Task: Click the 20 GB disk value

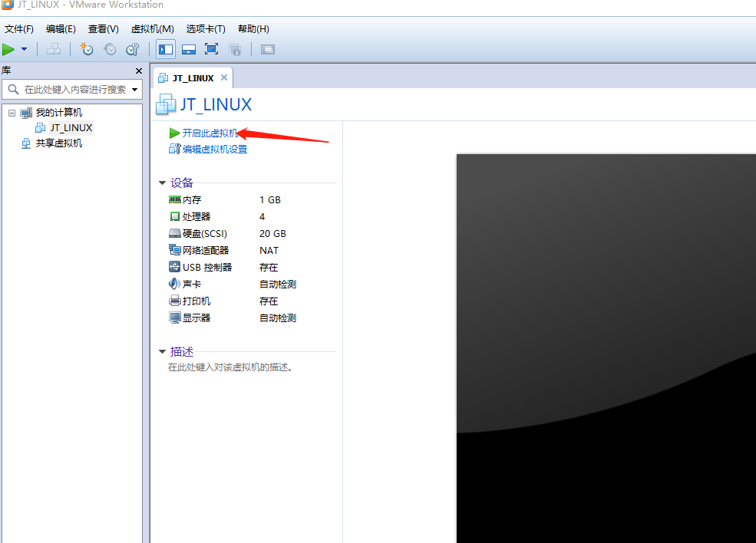Action: tap(273, 234)
